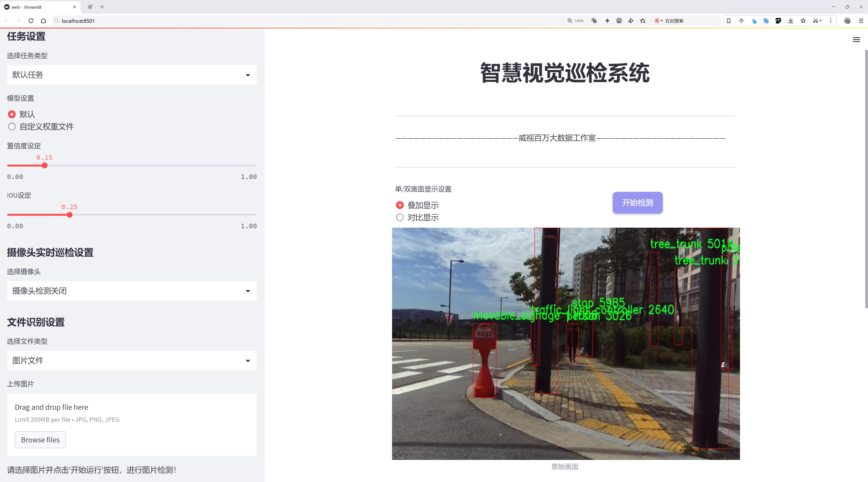Expand the 默认任务 task type dropdown
Screen dimensions: 868x482
point(132,75)
